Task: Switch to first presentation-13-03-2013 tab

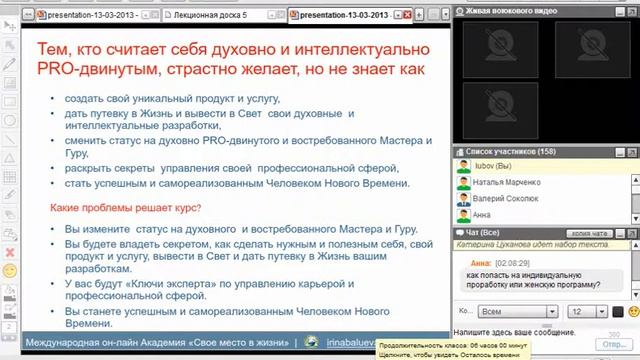Action: (x=89, y=15)
